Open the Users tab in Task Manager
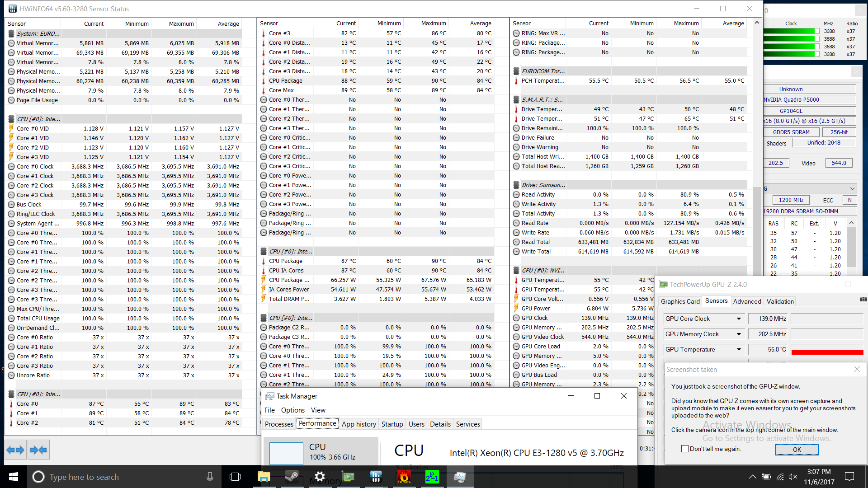 pos(416,424)
